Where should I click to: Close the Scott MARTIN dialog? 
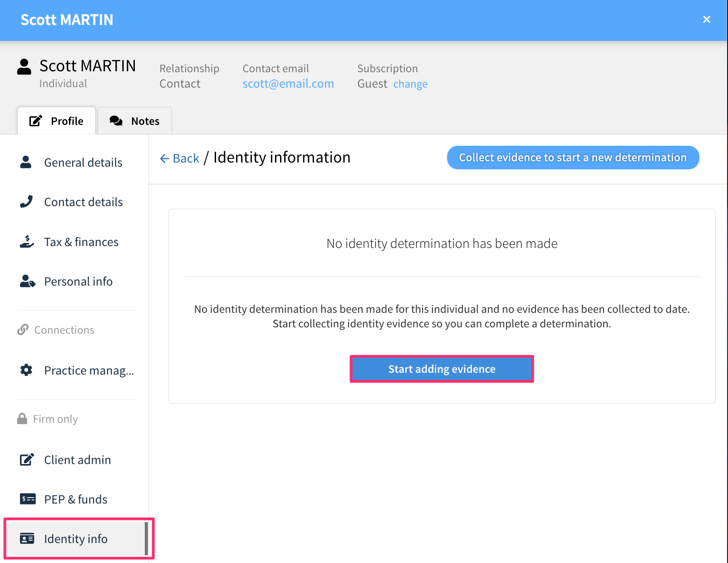tap(706, 20)
